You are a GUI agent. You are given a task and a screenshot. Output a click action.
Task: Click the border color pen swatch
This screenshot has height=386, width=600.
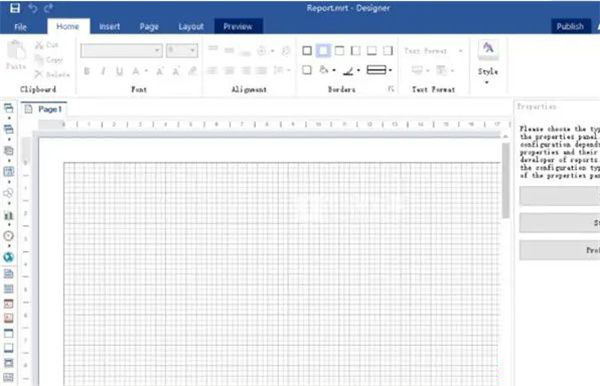click(x=348, y=71)
